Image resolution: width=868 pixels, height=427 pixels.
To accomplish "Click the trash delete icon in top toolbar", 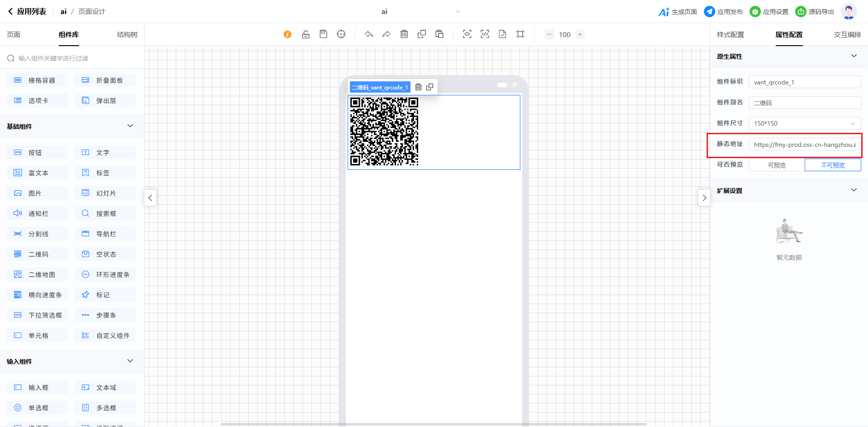I will pyautogui.click(x=404, y=34).
